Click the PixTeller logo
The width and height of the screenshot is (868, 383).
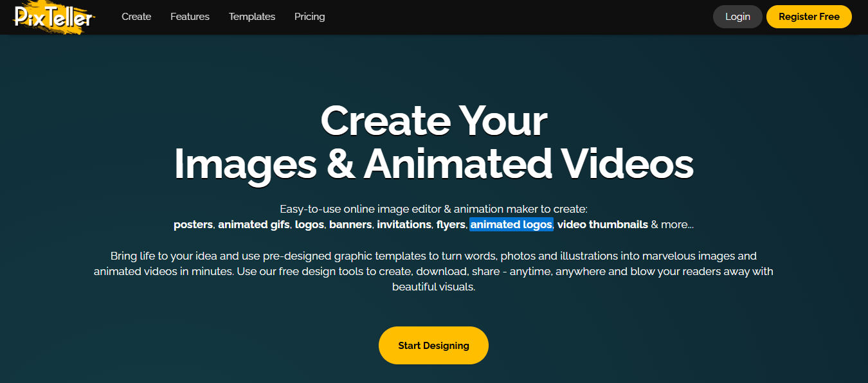click(54, 17)
